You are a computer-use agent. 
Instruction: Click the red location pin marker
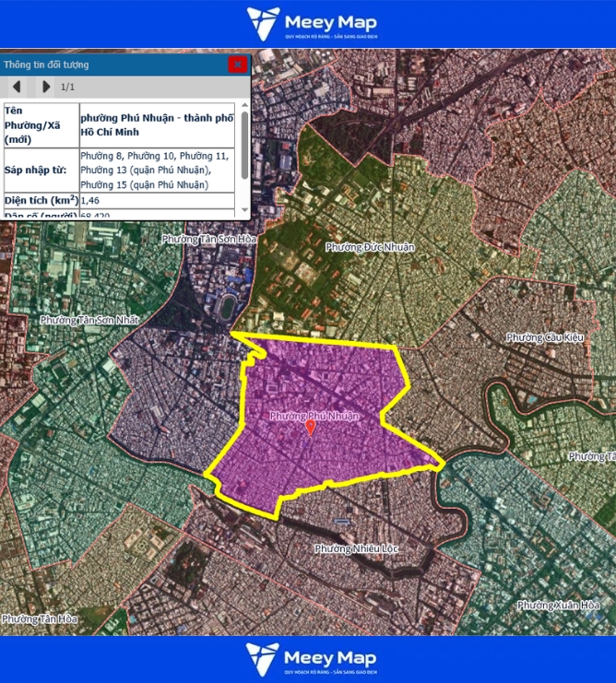click(310, 428)
